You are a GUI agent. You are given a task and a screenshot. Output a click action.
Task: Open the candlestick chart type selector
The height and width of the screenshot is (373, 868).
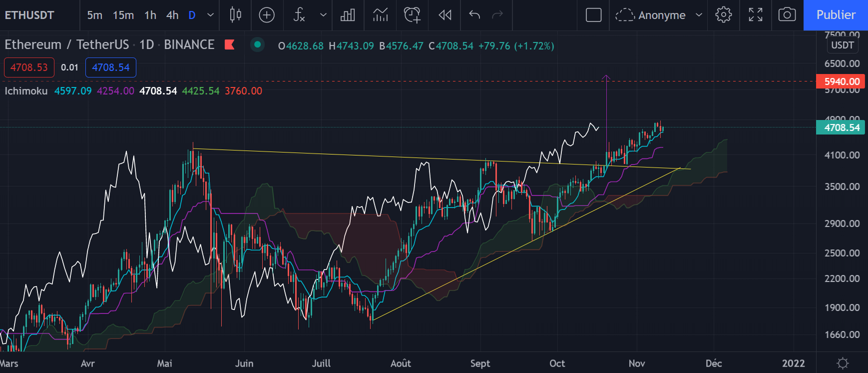coord(235,15)
